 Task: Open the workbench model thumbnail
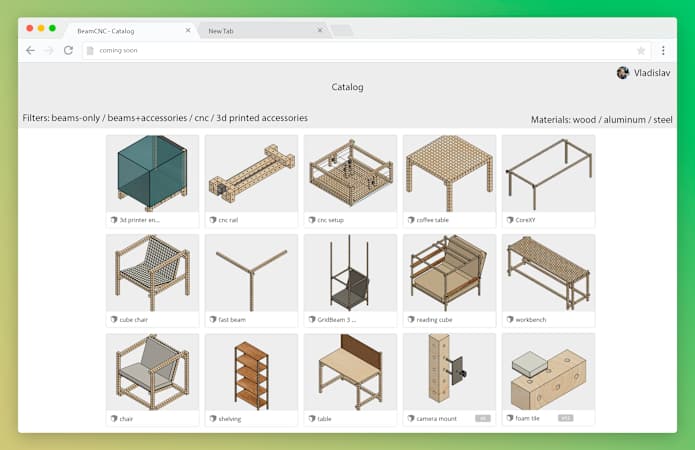[548, 273]
